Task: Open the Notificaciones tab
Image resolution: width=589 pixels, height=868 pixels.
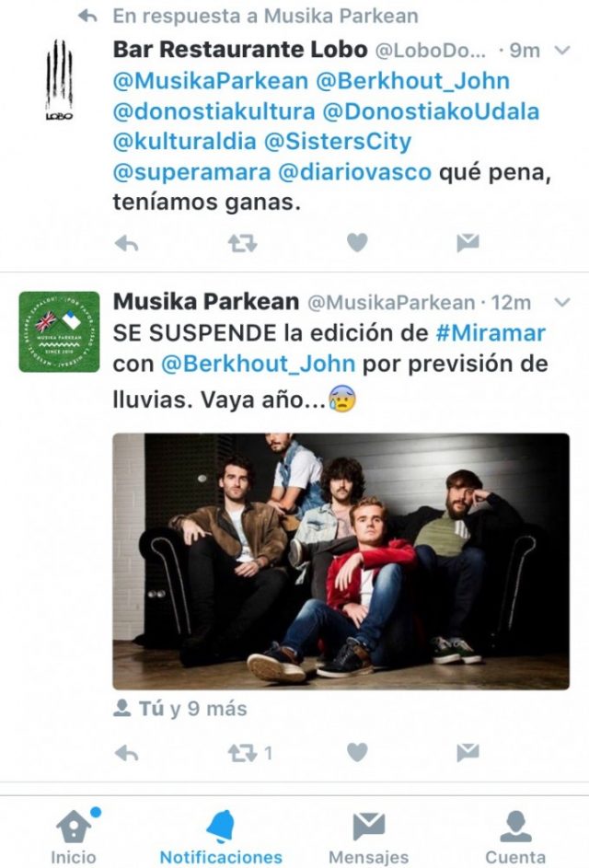Action: [221, 837]
